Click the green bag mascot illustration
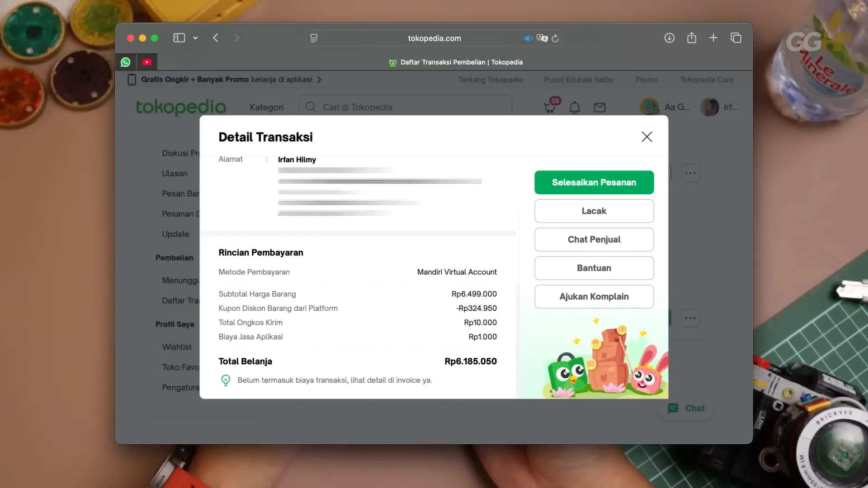 point(567,374)
